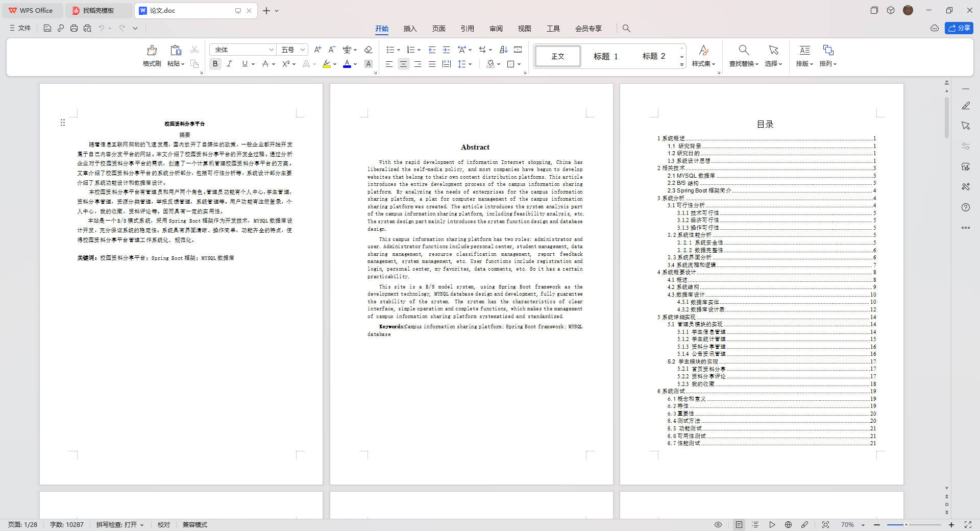Click the Find and Replace magnifier icon
The height and width of the screenshot is (531, 980).
(744, 50)
